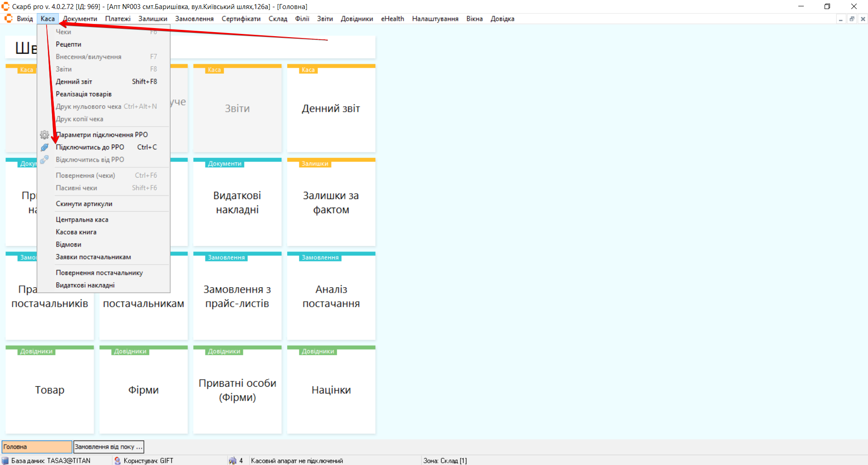The image size is (868, 465).
Task: Click the database icon in status bar
Action: click(5, 460)
